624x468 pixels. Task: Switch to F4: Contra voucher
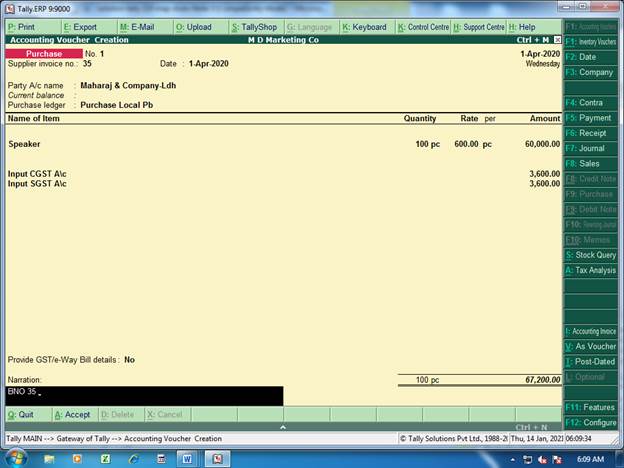(x=591, y=103)
